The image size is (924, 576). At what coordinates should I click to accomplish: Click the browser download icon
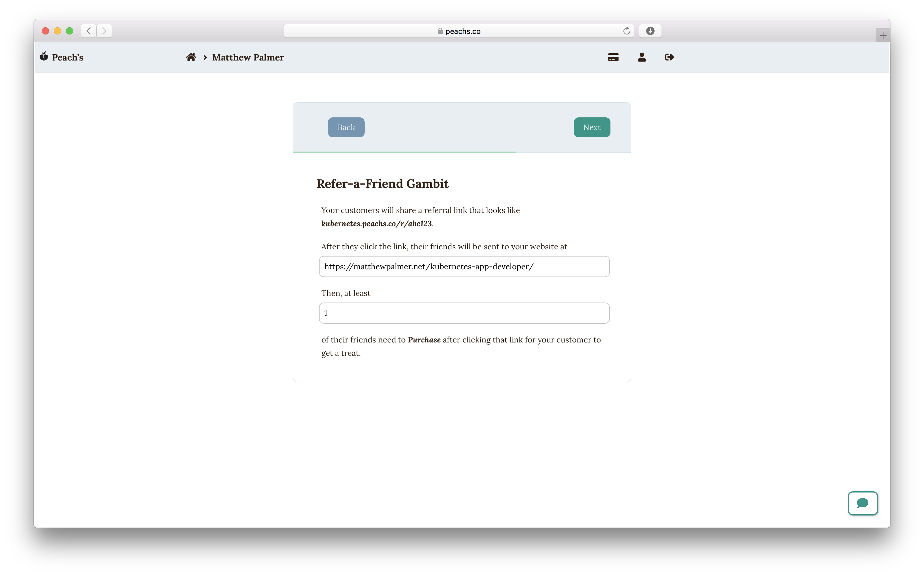pyautogui.click(x=650, y=31)
